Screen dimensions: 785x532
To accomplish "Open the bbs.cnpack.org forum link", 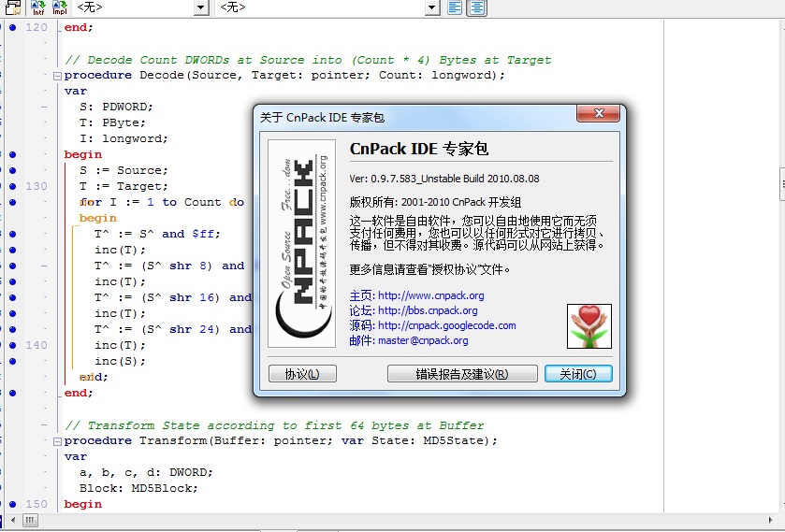I will [x=428, y=310].
